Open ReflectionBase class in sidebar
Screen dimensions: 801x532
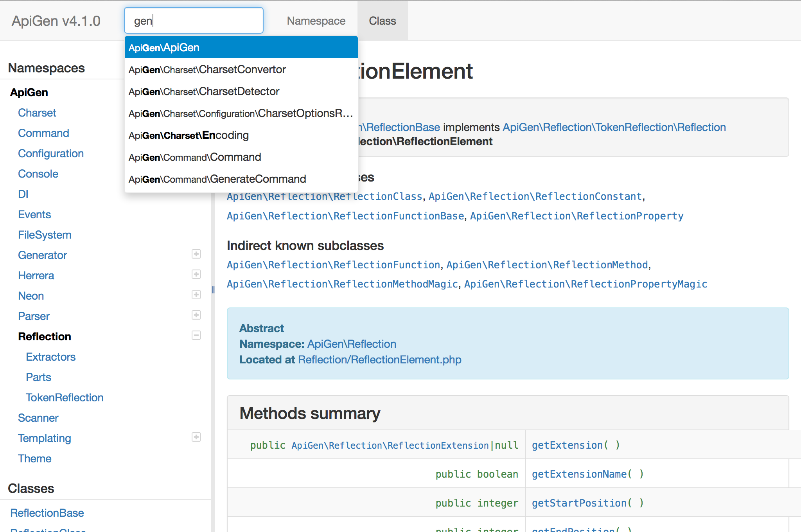(x=47, y=513)
